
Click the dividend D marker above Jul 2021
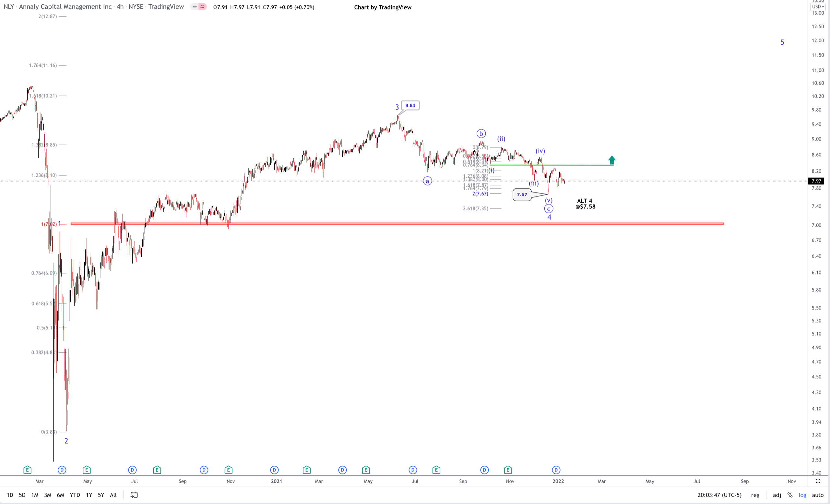point(413,470)
